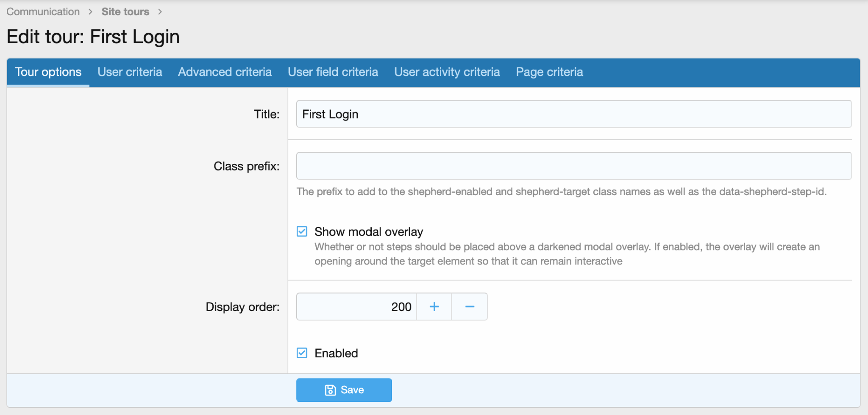
Task: Open the User activity criteria tab
Action: pyautogui.click(x=447, y=72)
